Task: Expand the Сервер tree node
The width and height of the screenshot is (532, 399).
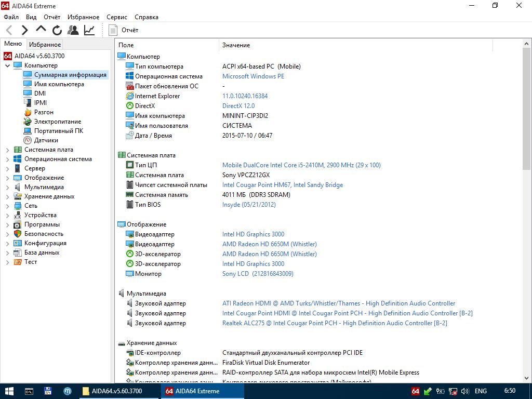Action: pyautogui.click(x=7, y=168)
